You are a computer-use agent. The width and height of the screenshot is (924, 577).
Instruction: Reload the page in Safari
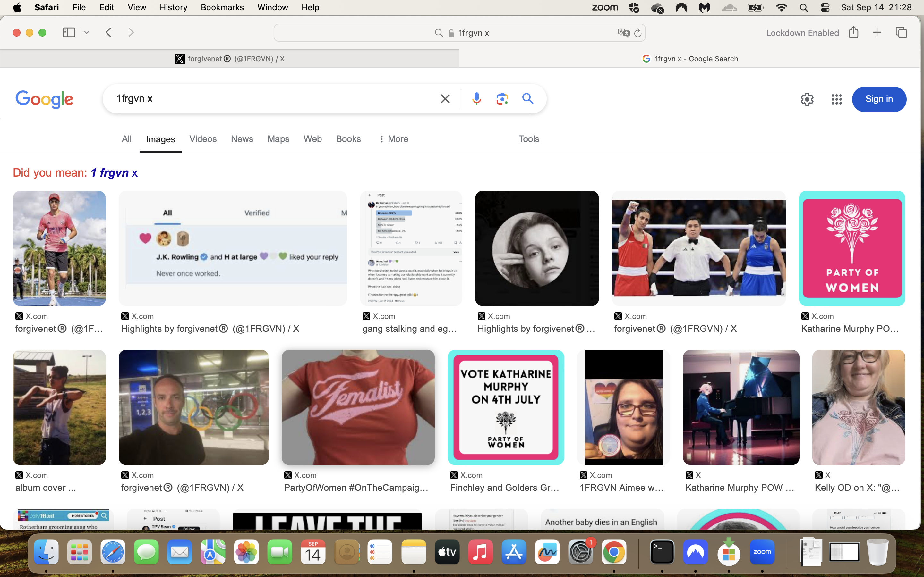(x=637, y=33)
